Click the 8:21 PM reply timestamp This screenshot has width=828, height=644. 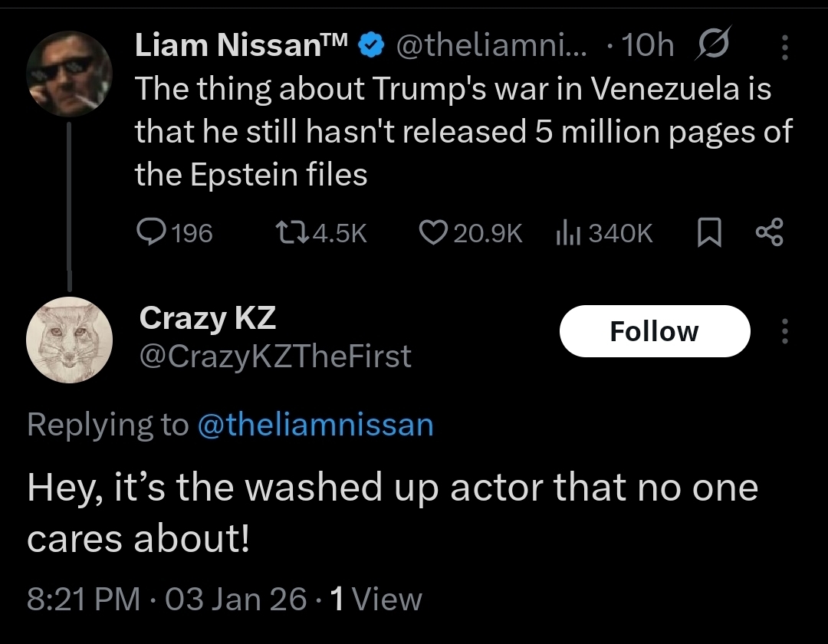[x=83, y=599]
